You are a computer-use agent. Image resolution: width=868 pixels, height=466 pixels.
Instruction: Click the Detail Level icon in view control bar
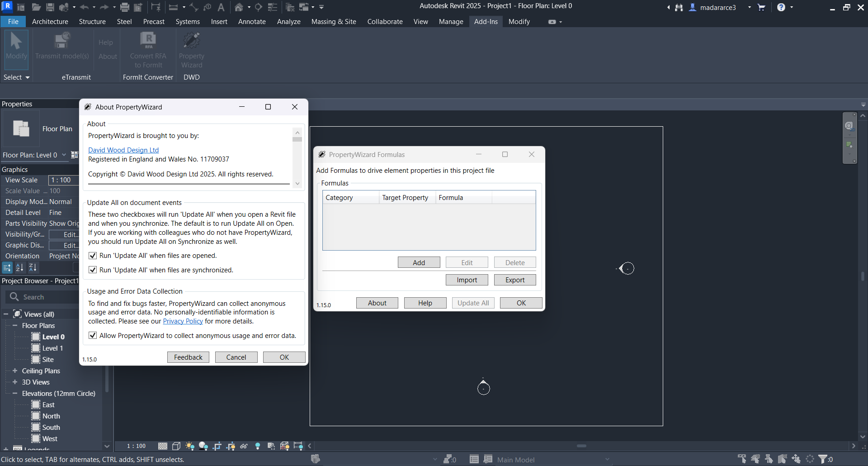click(x=163, y=446)
